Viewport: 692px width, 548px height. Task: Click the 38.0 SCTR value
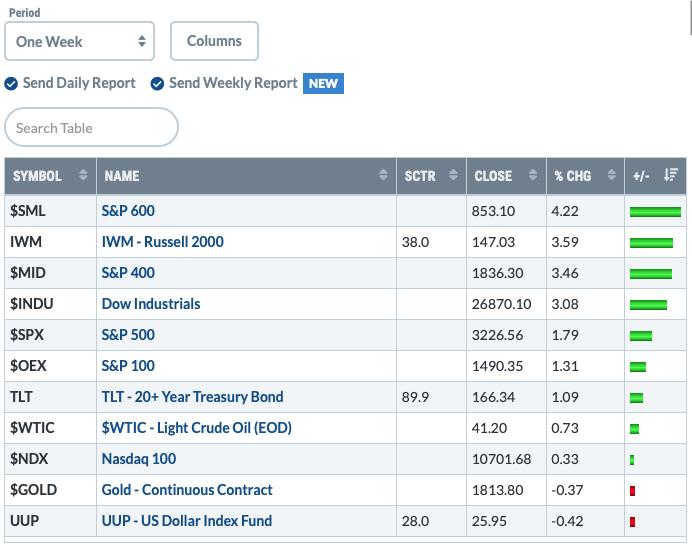point(415,242)
